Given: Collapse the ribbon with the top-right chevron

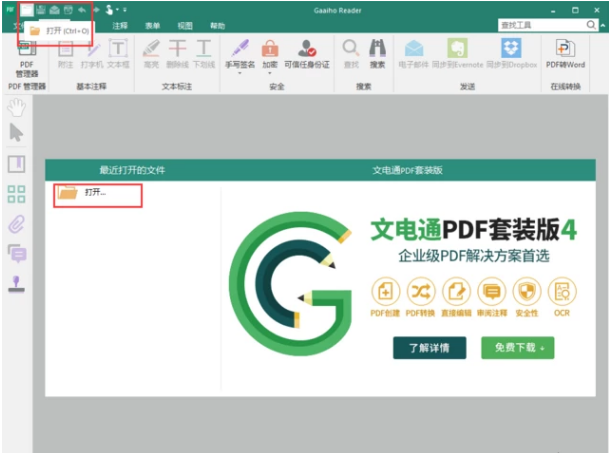Looking at the screenshot, I should pyautogui.click(x=602, y=25).
